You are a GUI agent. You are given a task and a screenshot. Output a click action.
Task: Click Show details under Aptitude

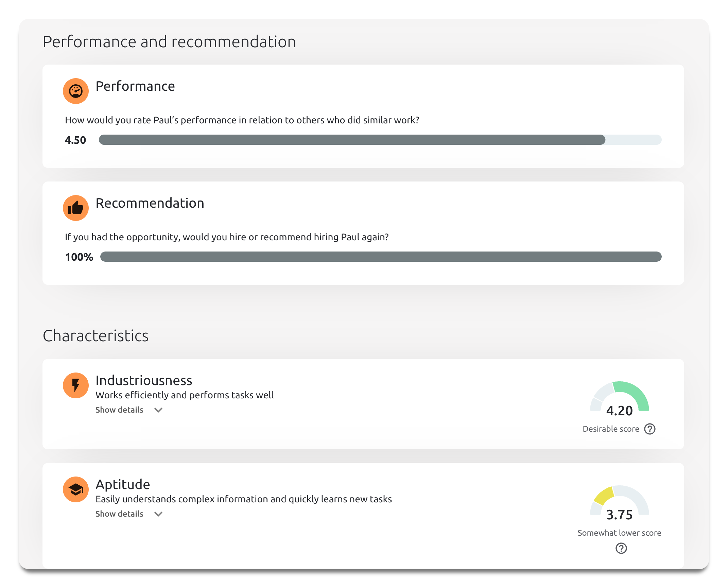(x=119, y=514)
